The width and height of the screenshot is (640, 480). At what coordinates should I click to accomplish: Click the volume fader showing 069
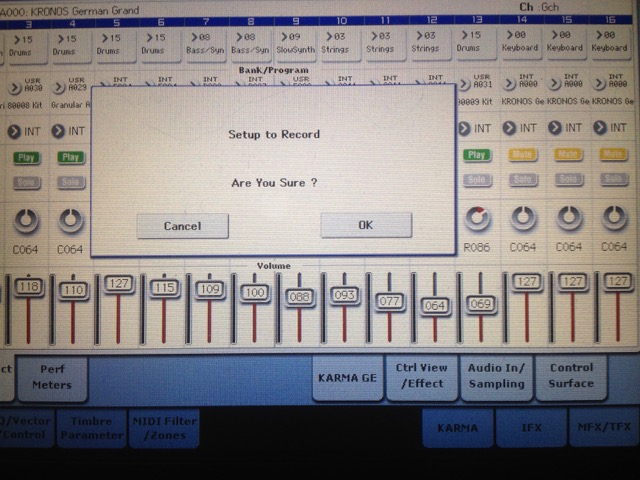[481, 304]
